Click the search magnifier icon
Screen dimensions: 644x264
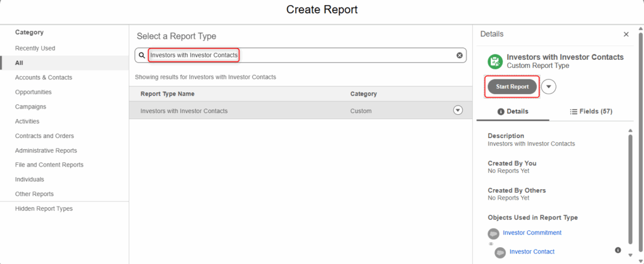(142, 56)
